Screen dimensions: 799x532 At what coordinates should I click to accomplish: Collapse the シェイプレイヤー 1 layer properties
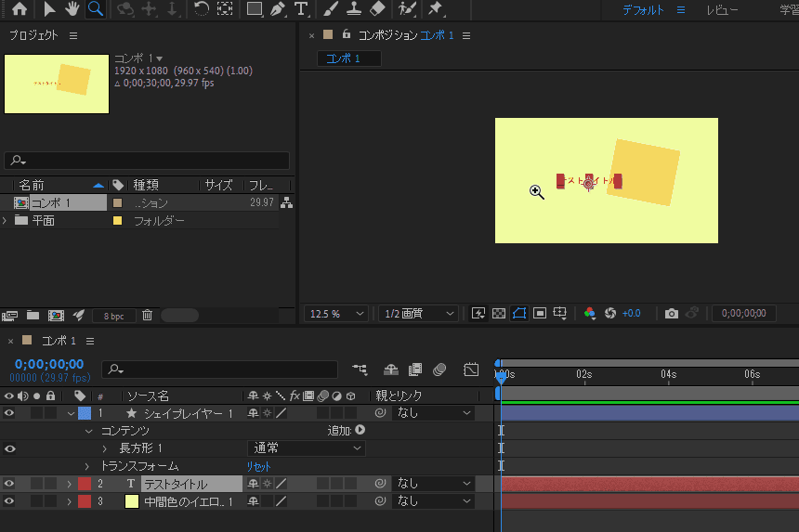coord(71,413)
